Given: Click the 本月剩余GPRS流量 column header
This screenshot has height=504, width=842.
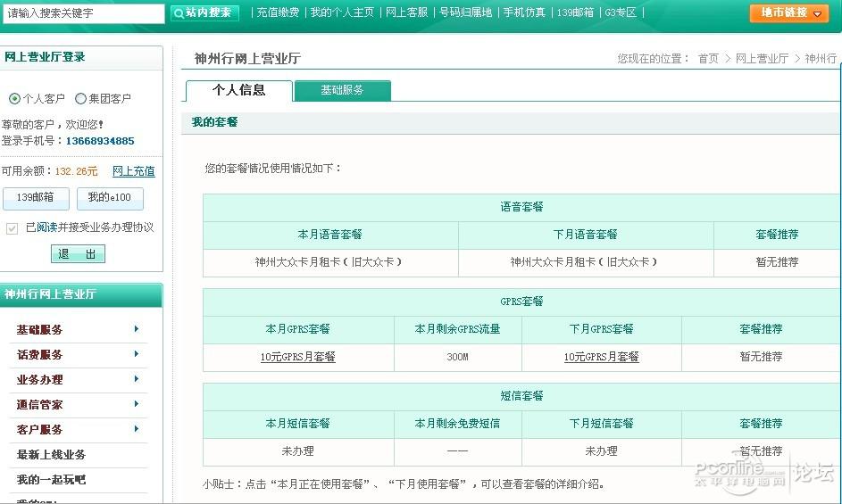Looking at the screenshot, I should pyautogui.click(x=457, y=329).
